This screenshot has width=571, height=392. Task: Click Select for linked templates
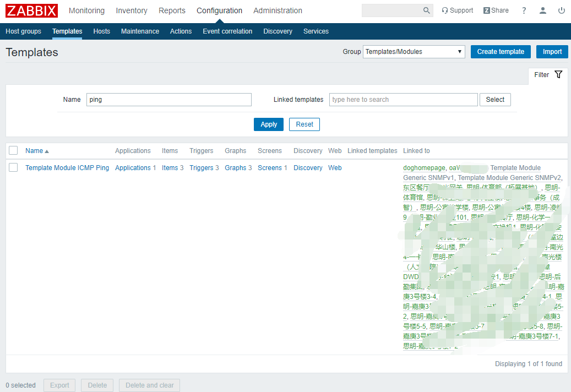495,100
